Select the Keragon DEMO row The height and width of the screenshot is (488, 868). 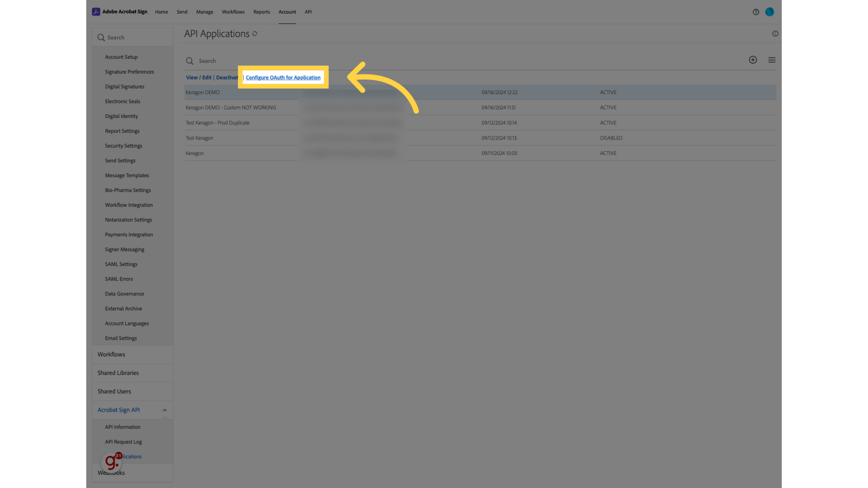click(480, 93)
